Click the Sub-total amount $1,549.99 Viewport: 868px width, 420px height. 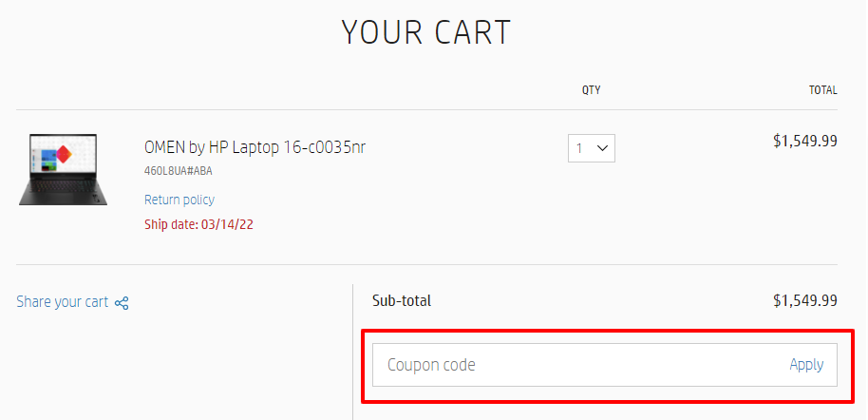[x=805, y=301]
